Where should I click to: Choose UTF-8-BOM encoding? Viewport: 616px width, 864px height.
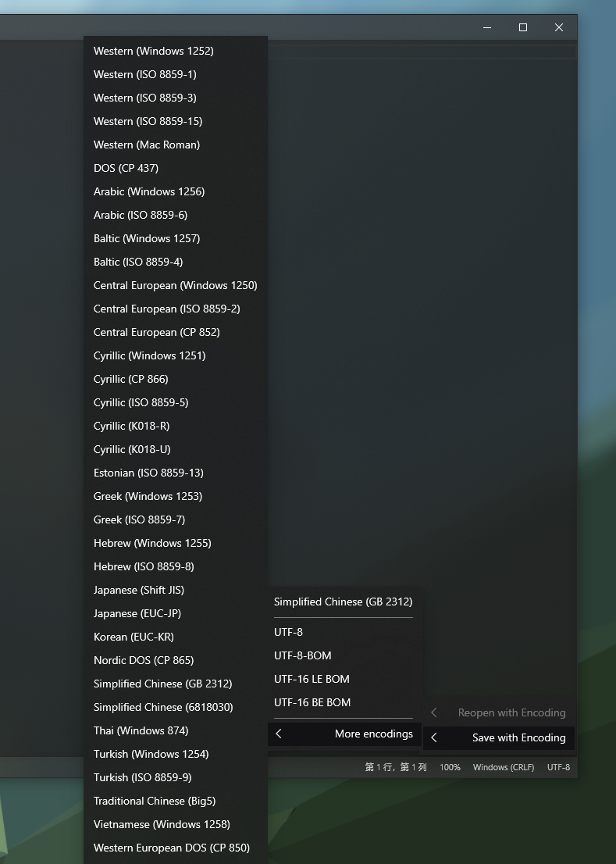pos(344,655)
